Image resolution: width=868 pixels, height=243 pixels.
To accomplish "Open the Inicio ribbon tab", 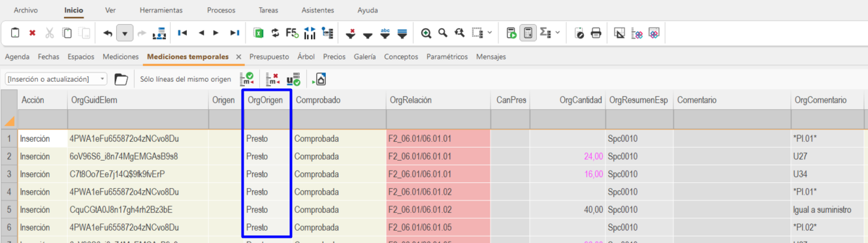I will click(x=74, y=10).
